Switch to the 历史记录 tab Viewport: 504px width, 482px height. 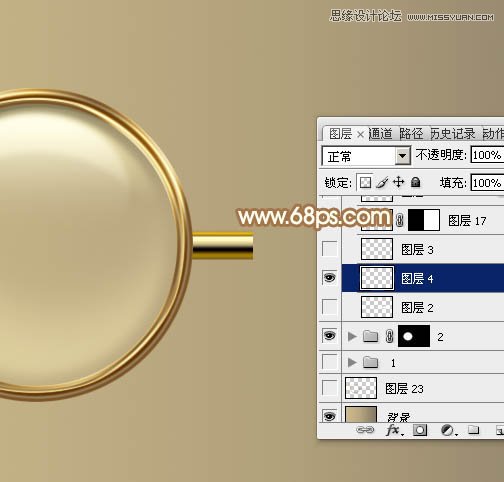click(x=453, y=134)
